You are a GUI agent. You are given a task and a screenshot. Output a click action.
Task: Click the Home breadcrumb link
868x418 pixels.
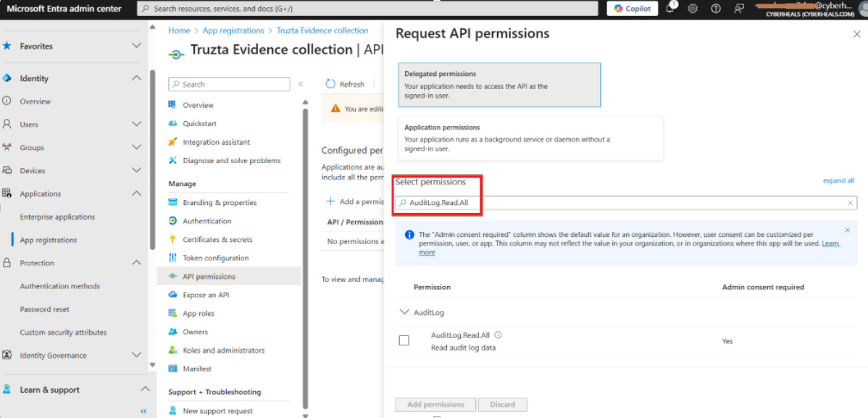(x=178, y=30)
